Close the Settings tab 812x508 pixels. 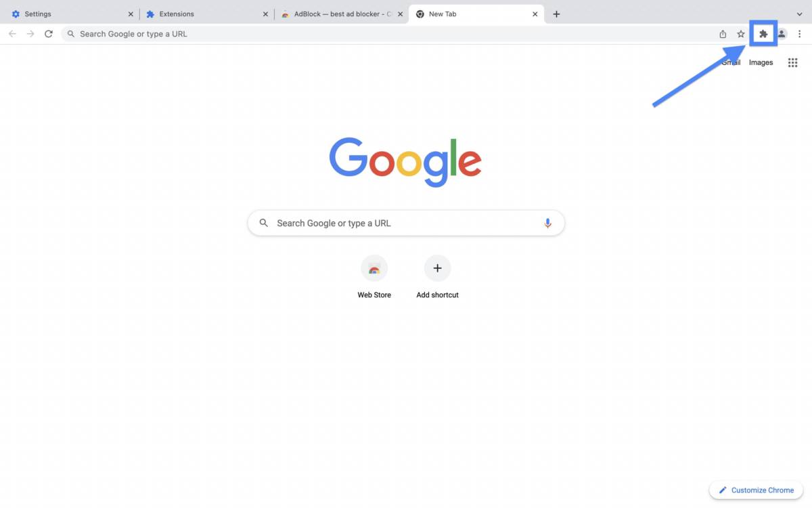pyautogui.click(x=131, y=14)
